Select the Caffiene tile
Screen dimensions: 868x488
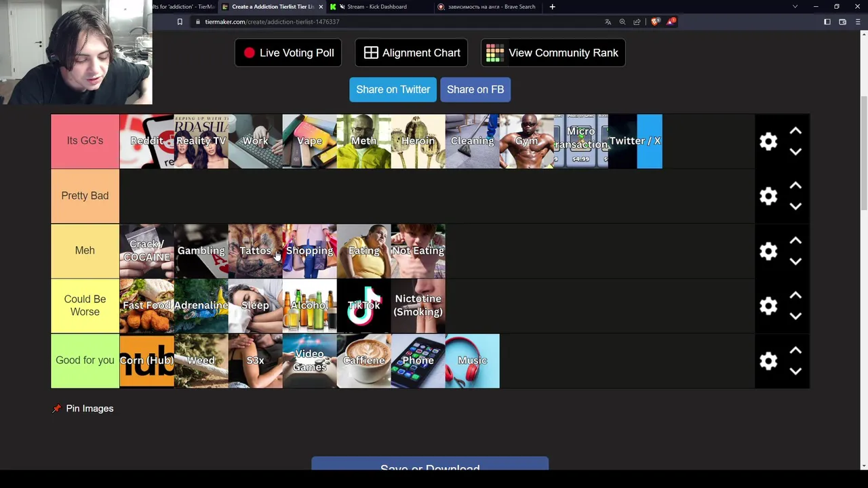tap(363, 361)
